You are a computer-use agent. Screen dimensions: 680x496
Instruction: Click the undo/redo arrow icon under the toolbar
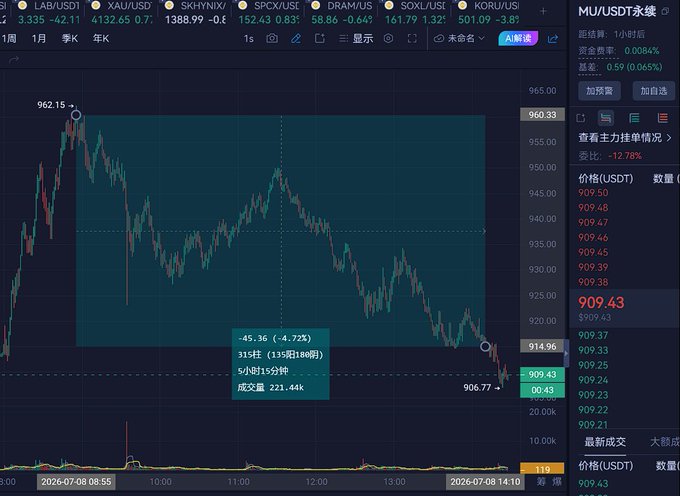14,60
